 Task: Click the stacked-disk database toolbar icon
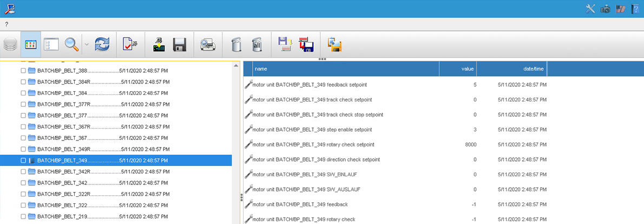coord(10,44)
